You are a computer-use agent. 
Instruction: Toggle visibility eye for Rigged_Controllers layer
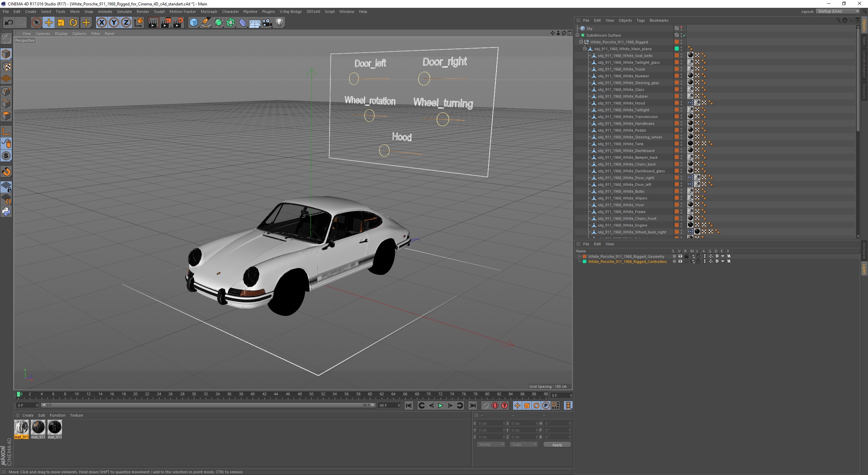[680, 262]
